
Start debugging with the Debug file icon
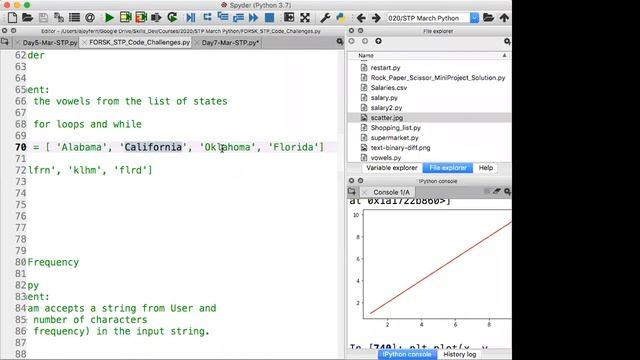(191, 18)
